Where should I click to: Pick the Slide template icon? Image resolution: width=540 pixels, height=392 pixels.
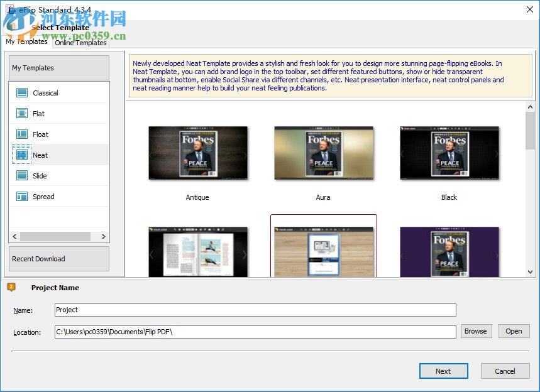22,175
